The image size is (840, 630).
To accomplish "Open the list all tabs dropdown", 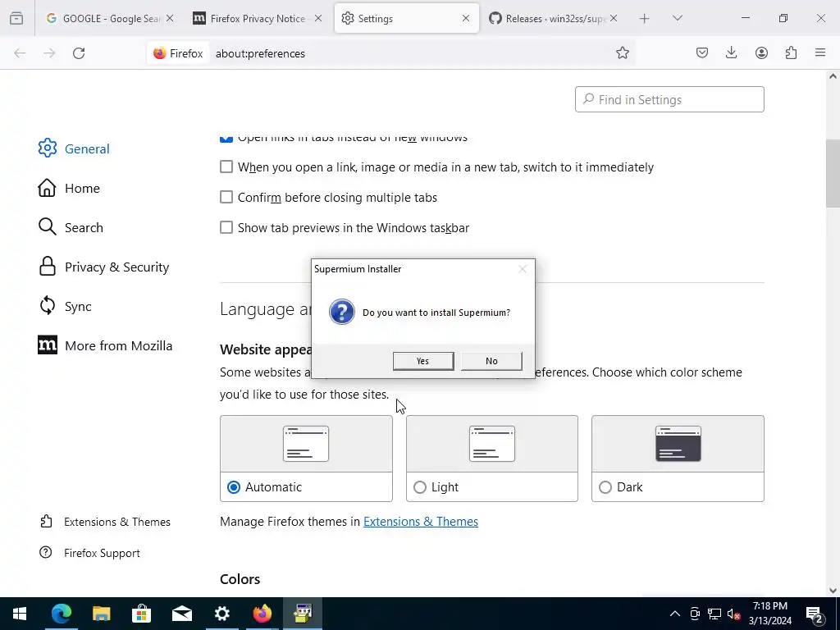I will [x=677, y=18].
